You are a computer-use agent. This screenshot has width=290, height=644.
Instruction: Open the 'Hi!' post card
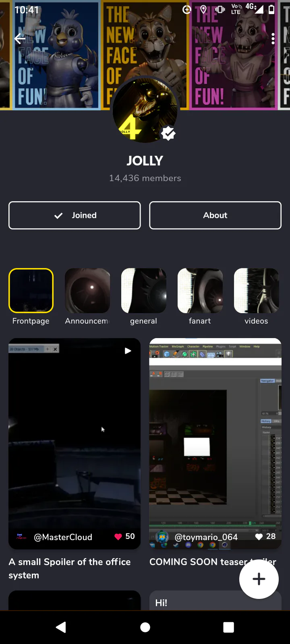coord(215,601)
